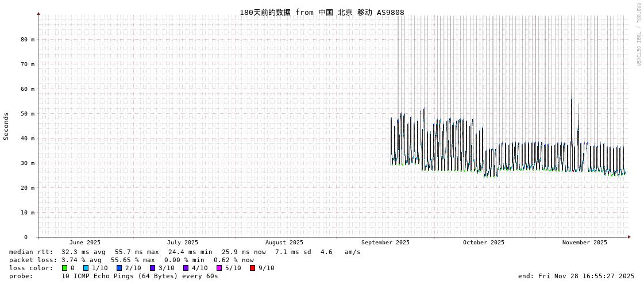The height and width of the screenshot is (284, 644).
Task: Click the light blue 1/10 loss swatch
Action: (86, 268)
